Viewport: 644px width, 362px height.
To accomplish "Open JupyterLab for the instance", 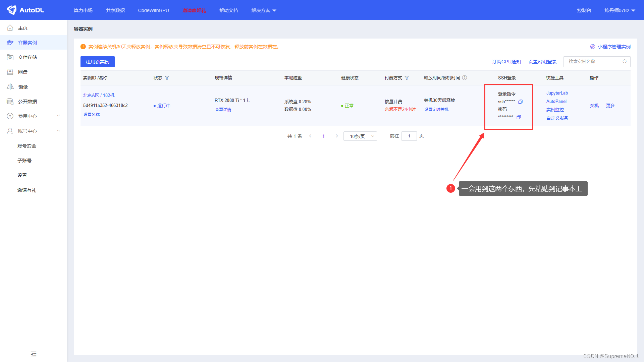I will coord(557,93).
